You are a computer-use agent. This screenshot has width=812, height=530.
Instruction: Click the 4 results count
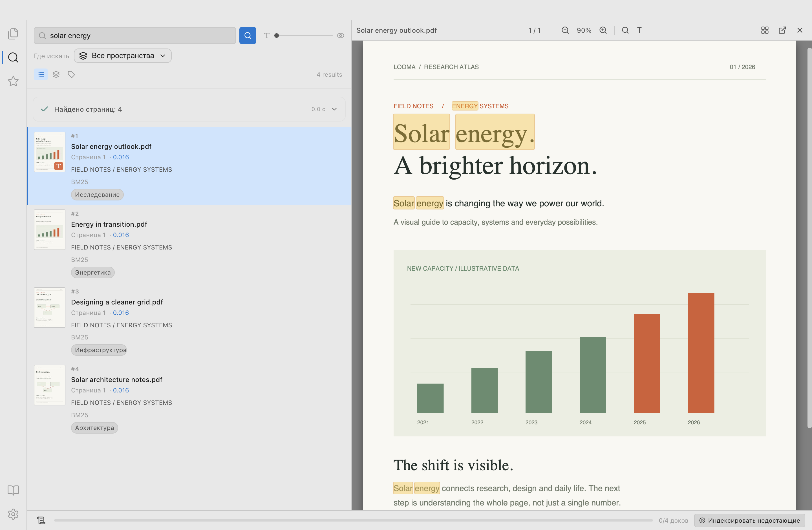tap(329, 74)
